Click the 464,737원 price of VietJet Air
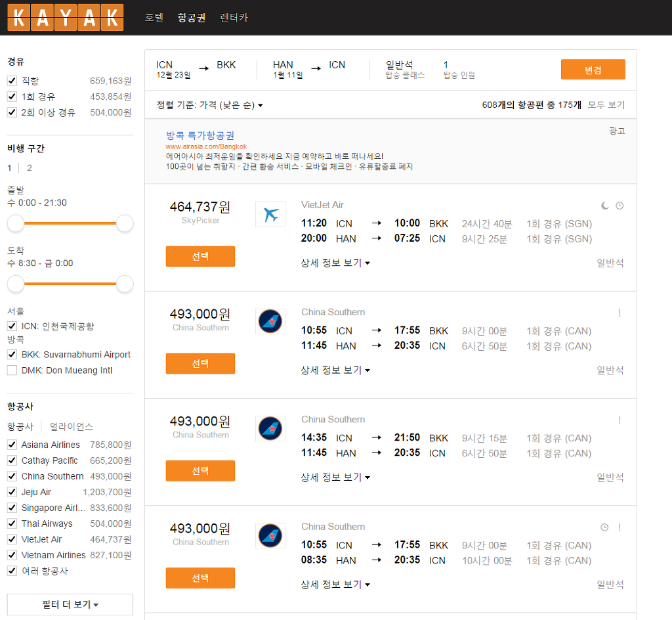The image size is (672, 620). tap(200, 207)
